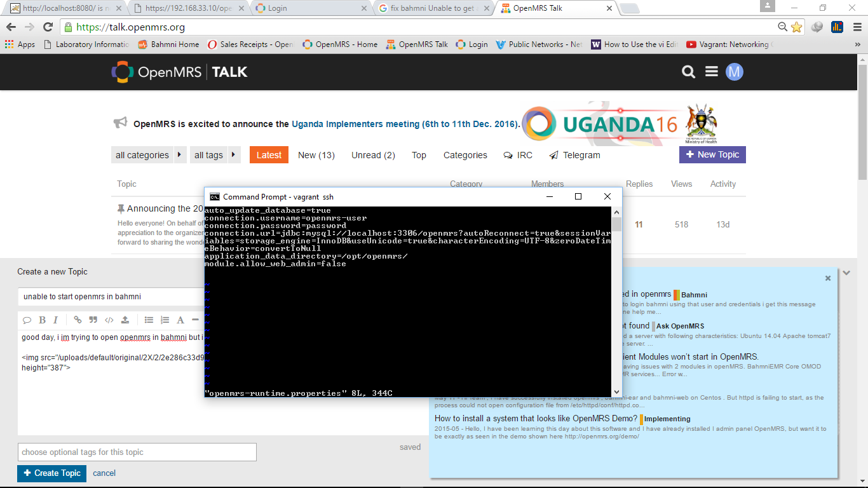Open the 'all categories' dropdown

pos(149,155)
